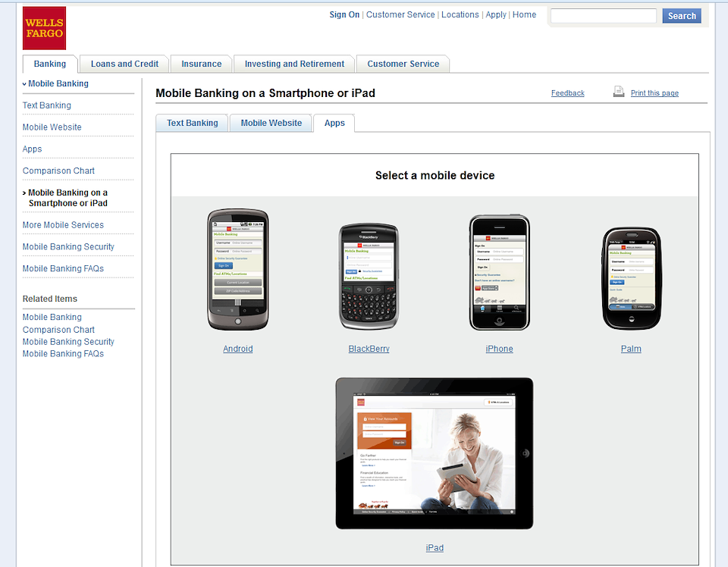Click the Wells Fargo logo
Image resolution: width=728 pixels, height=567 pixels.
pos(44,28)
